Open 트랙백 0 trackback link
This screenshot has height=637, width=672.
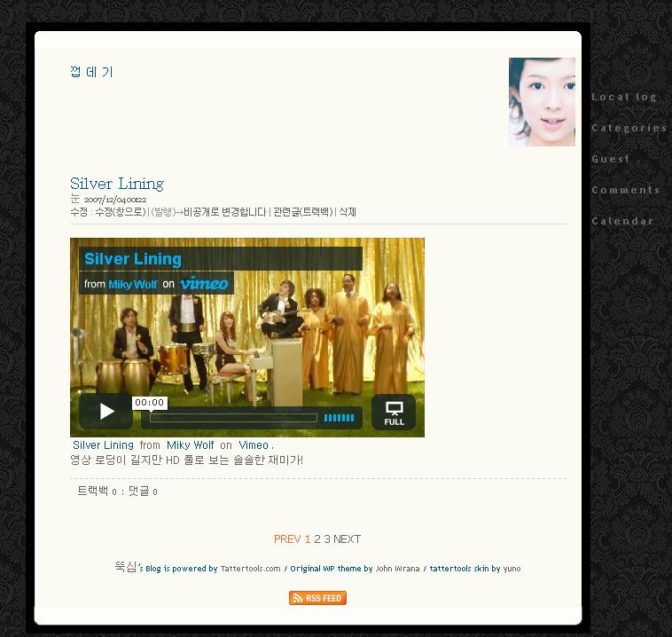pyautogui.click(x=97, y=492)
